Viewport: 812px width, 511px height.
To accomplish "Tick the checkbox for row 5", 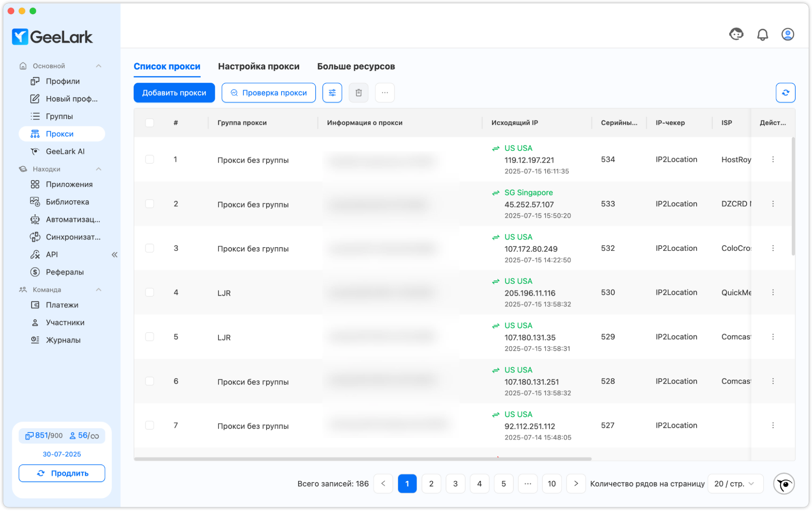I will point(149,337).
